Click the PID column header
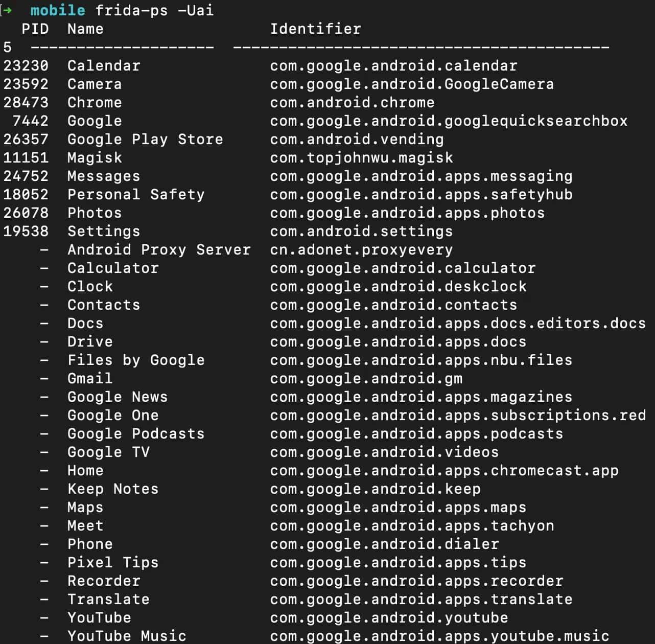Screen dimensions: 655x644 point(35,29)
